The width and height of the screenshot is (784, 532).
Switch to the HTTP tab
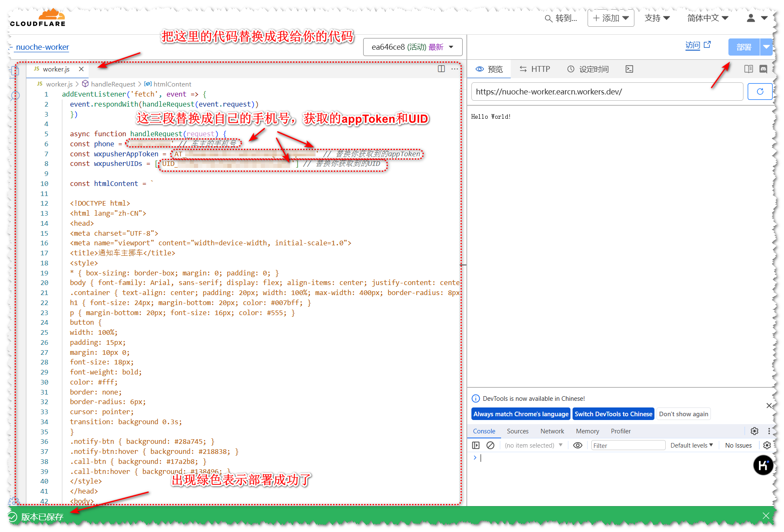coord(535,69)
